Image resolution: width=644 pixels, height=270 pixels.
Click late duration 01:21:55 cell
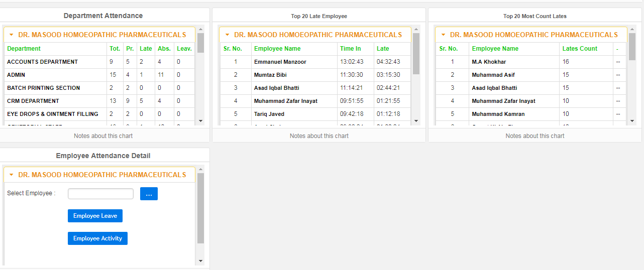tap(388, 101)
